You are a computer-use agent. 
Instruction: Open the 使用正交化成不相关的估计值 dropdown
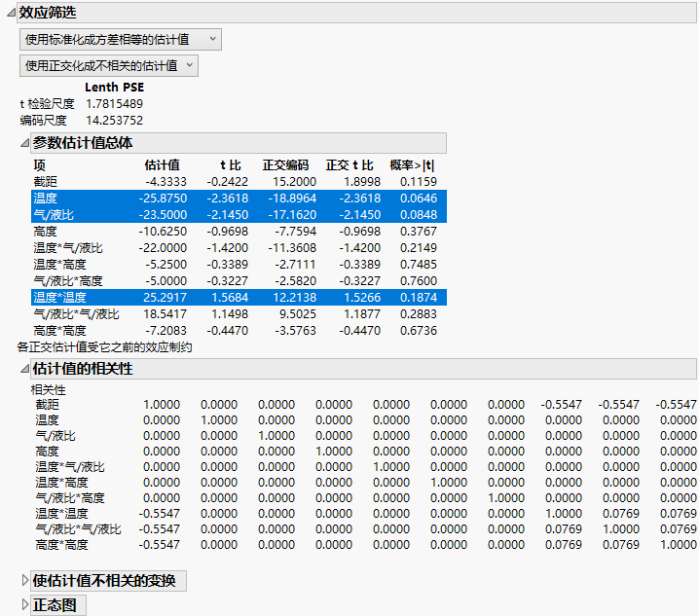(109, 66)
